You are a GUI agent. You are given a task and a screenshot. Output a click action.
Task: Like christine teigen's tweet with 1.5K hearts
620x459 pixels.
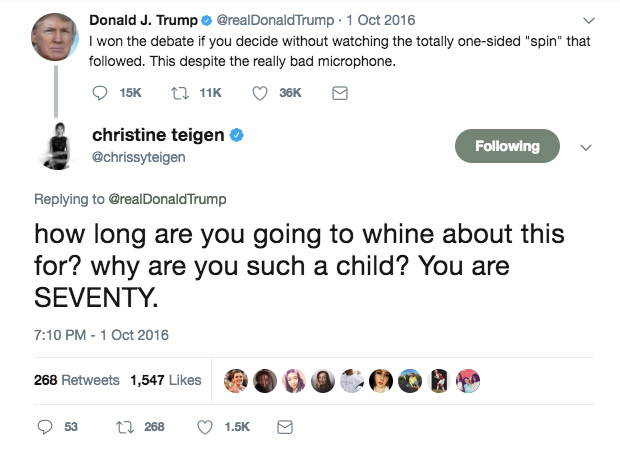[x=205, y=427]
